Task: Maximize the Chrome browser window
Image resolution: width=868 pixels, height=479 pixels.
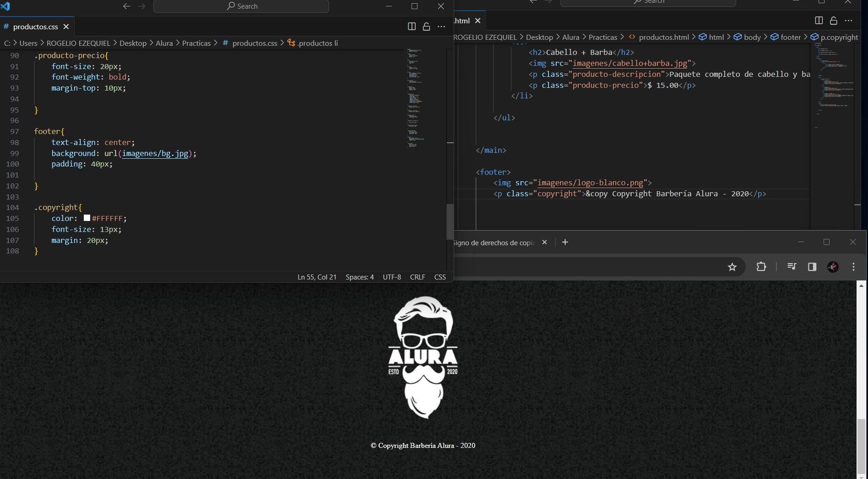Action: [826, 242]
